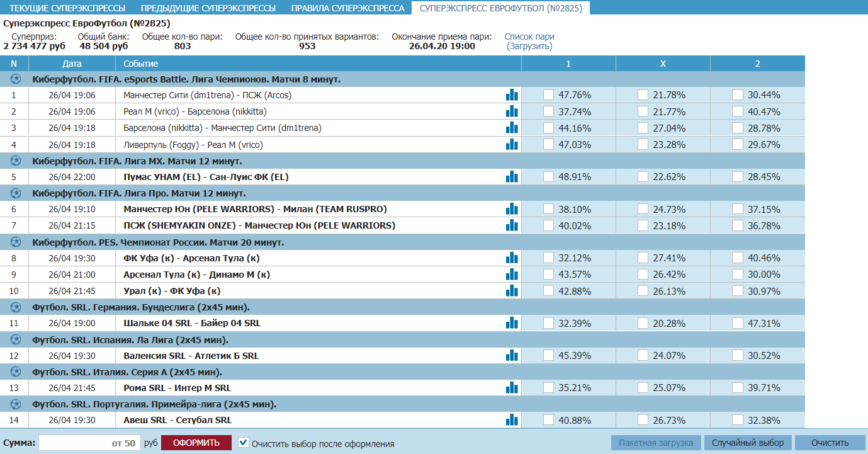This screenshot has height=454, width=868.
Task: Open stats chart for Авеш - Сетубал
Action: pos(512,420)
